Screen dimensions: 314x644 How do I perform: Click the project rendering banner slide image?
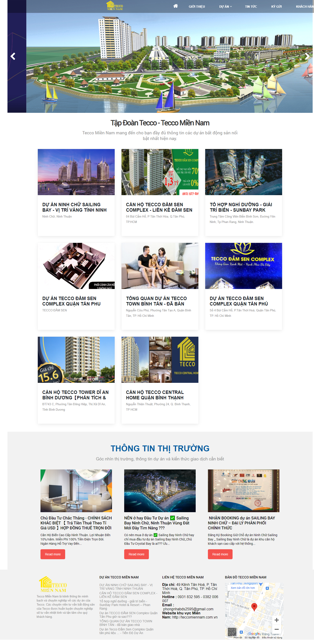click(169, 63)
